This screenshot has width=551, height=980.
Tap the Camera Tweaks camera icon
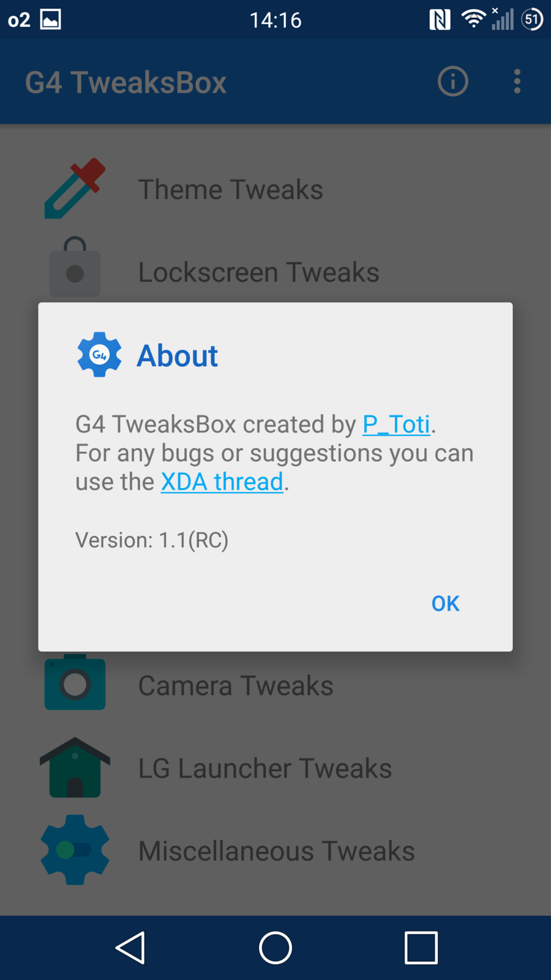[x=75, y=684]
